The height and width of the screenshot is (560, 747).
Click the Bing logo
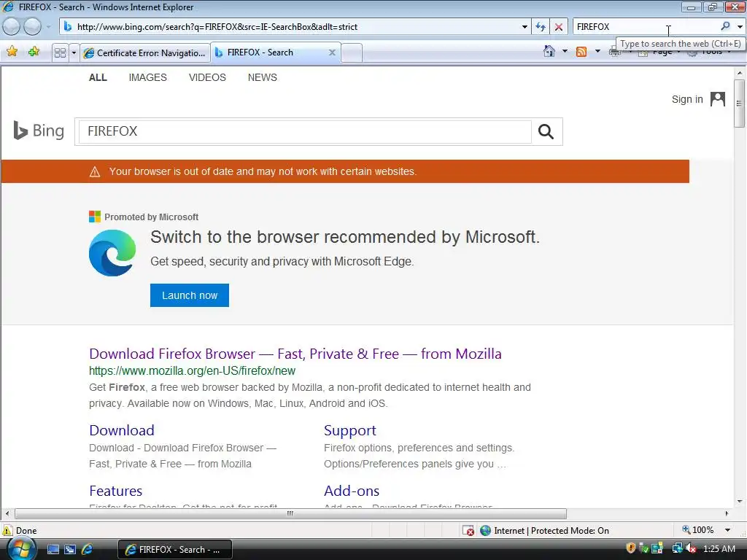click(39, 131)
